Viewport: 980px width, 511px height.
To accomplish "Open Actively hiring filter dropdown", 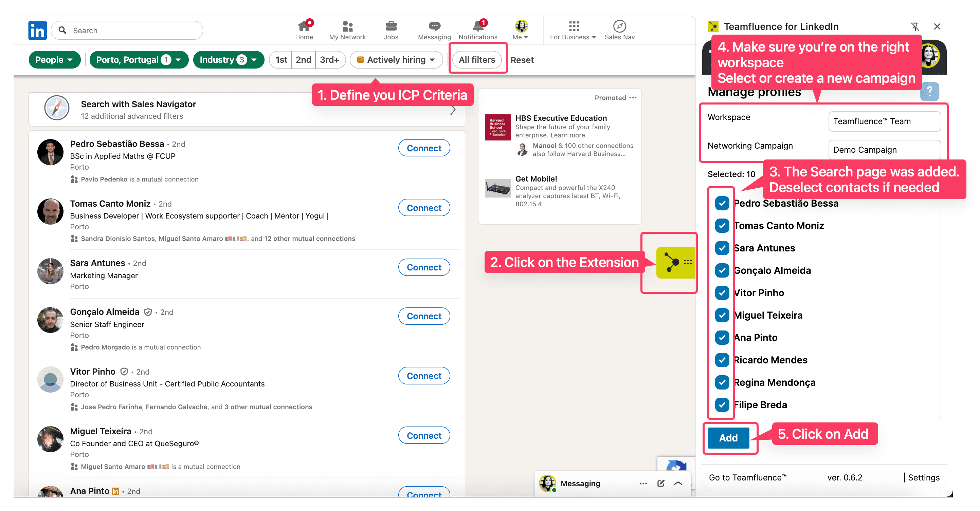I will 396,60.
